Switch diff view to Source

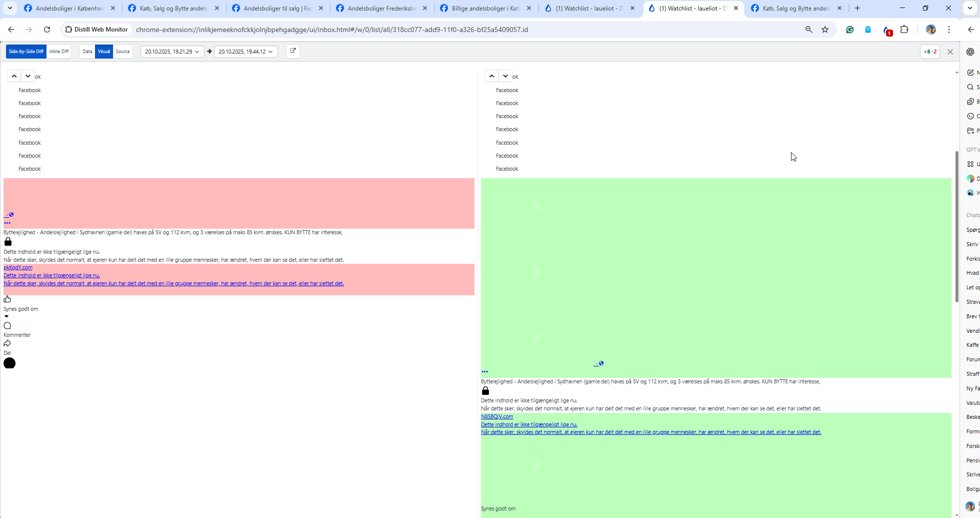122,52
